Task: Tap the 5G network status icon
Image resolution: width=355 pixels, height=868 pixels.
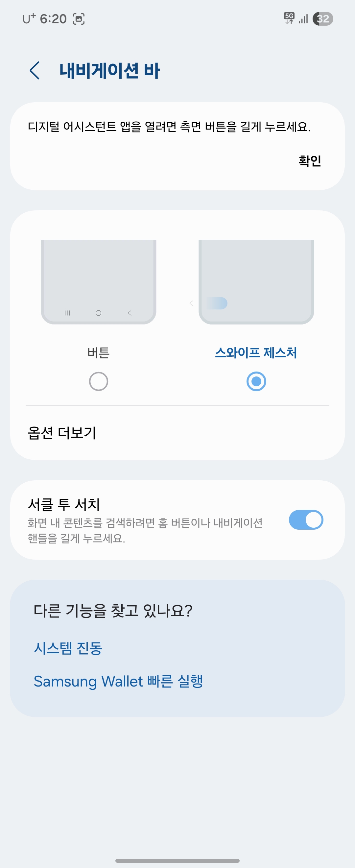Action: (x=289, y=18)
